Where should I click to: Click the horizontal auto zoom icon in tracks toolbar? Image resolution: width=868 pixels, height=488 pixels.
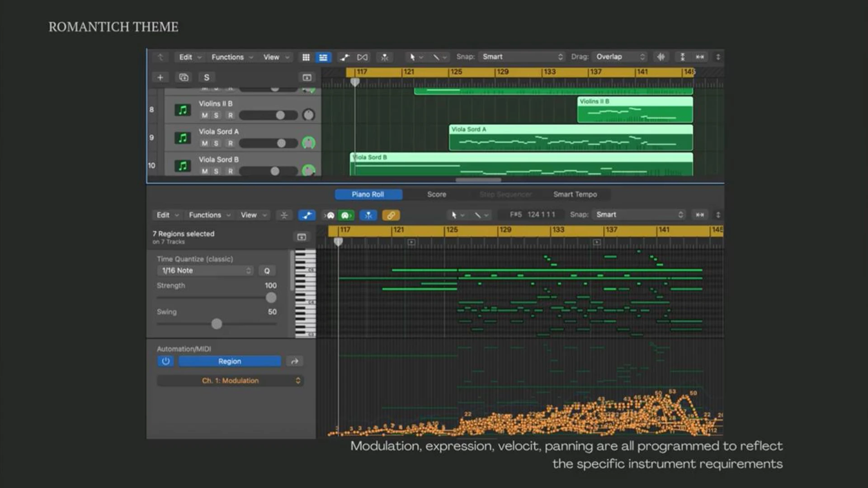pos(700,57)
